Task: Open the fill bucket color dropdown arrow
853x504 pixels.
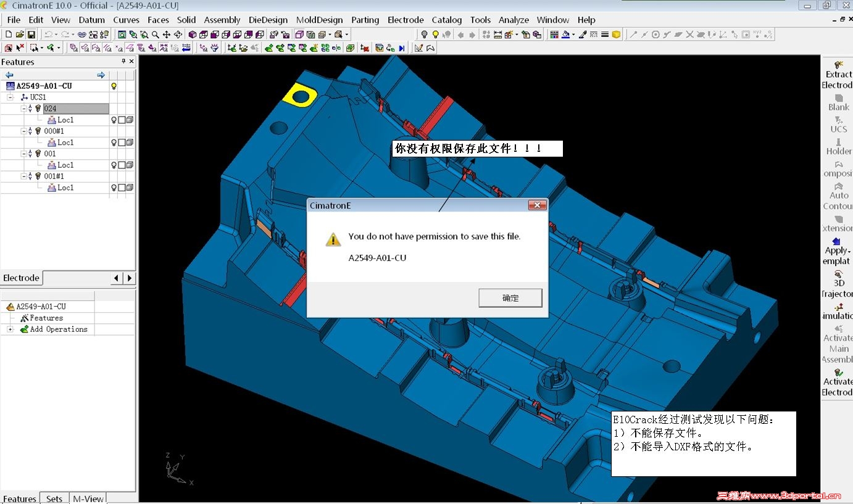Action: point(573,35)
